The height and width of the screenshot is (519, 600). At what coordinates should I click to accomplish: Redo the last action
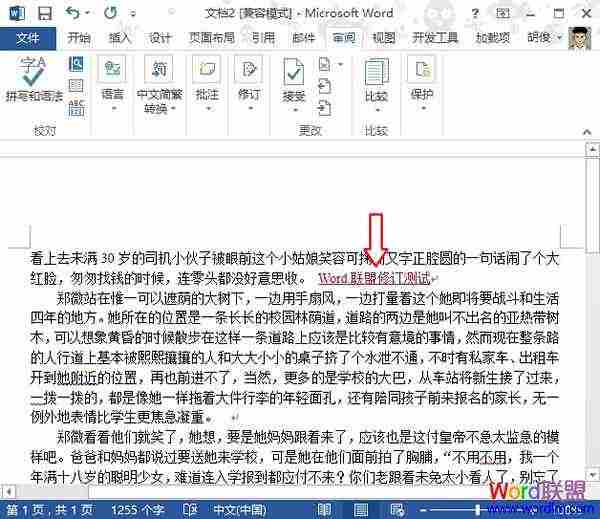110,13
